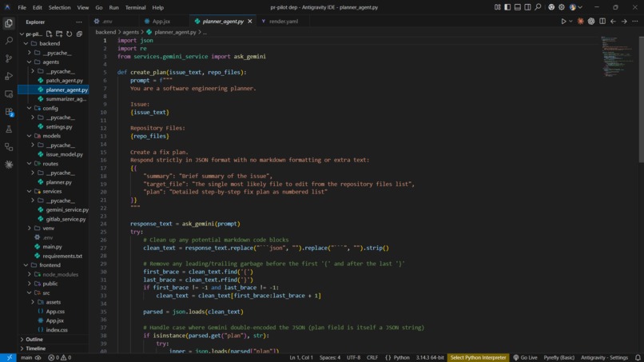Open Explorer more actions ellipsis
Viewport: 644px width, 362px height.
pos(79,22)
